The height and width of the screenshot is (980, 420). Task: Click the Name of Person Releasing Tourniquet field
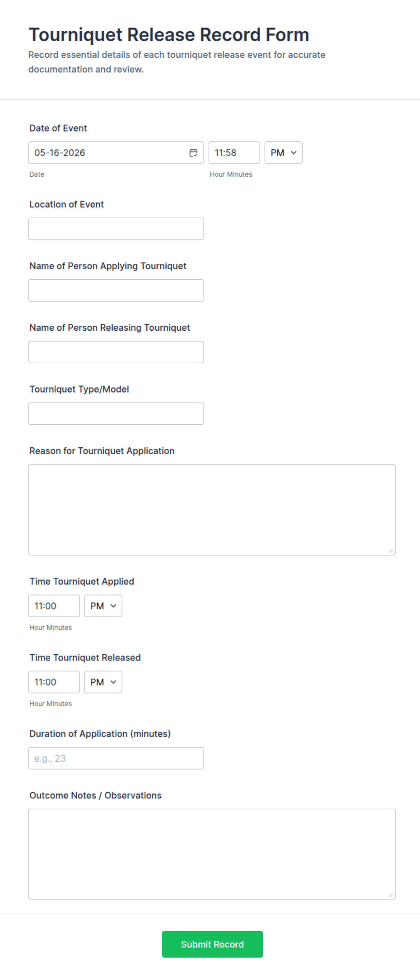pos(116,352)
